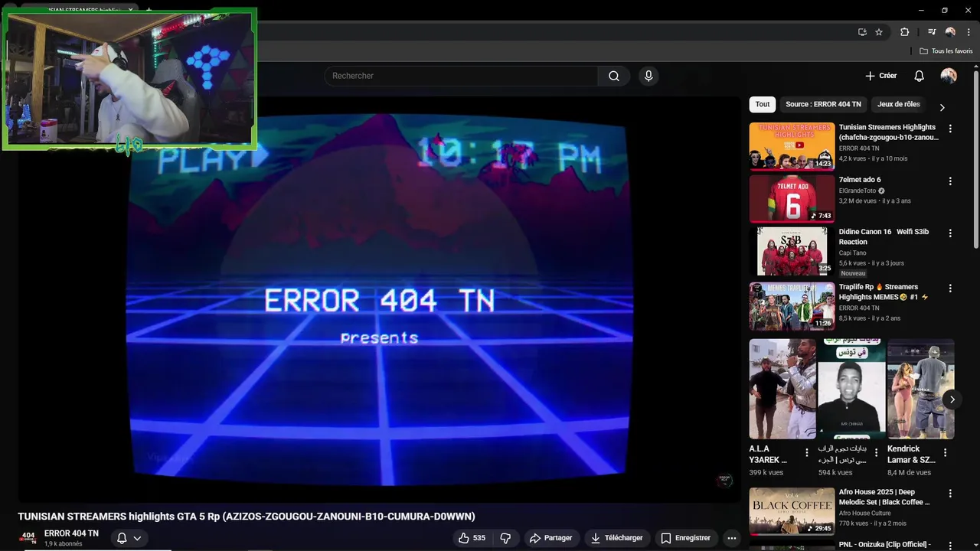
Task: Open YouTube notifications bell in header
Action: 919,76
